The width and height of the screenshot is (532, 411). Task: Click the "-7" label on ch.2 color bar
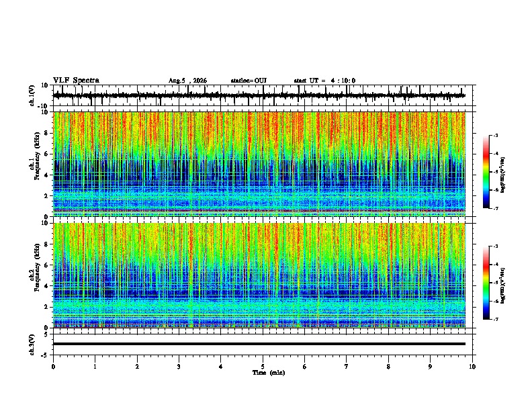(496, 320)
